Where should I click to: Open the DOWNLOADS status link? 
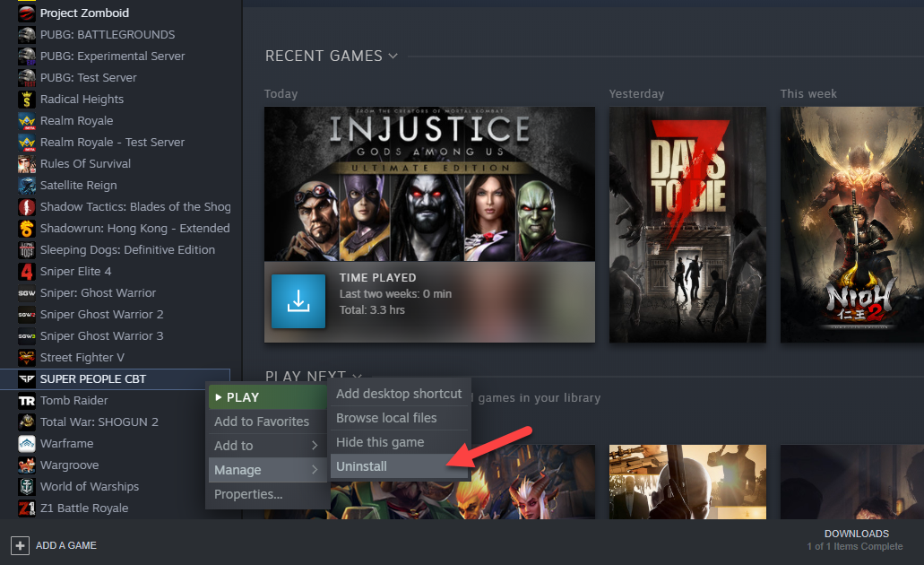(856, 534)
